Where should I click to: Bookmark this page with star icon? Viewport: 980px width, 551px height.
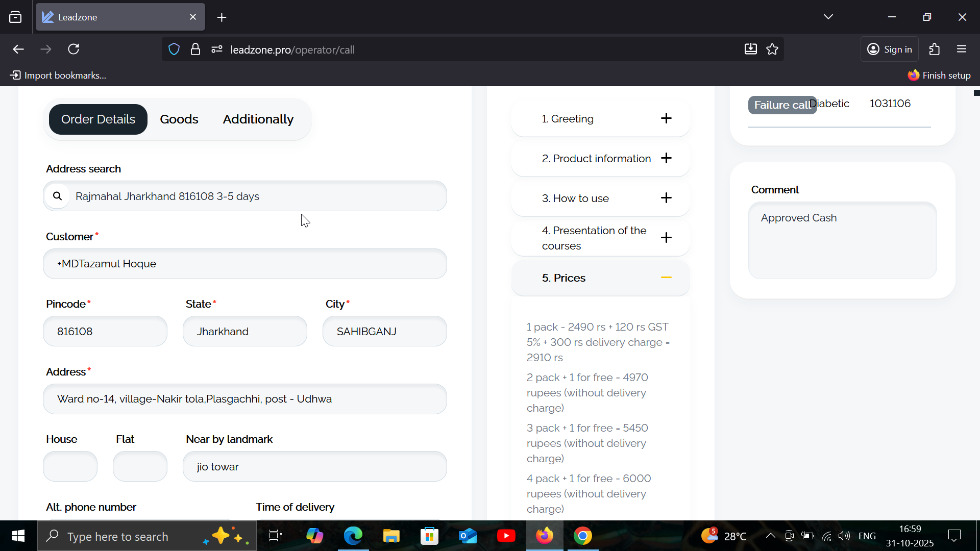click(772, 49)
